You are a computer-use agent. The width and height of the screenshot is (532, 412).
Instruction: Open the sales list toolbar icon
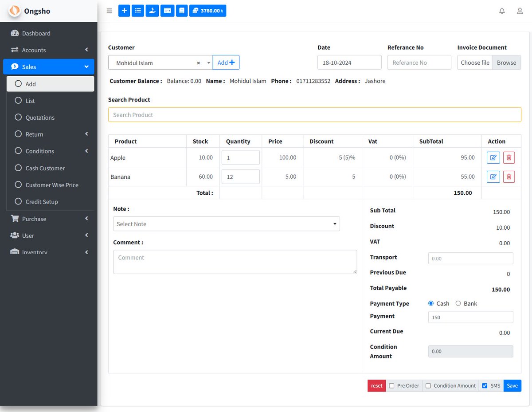pos(137,11)
